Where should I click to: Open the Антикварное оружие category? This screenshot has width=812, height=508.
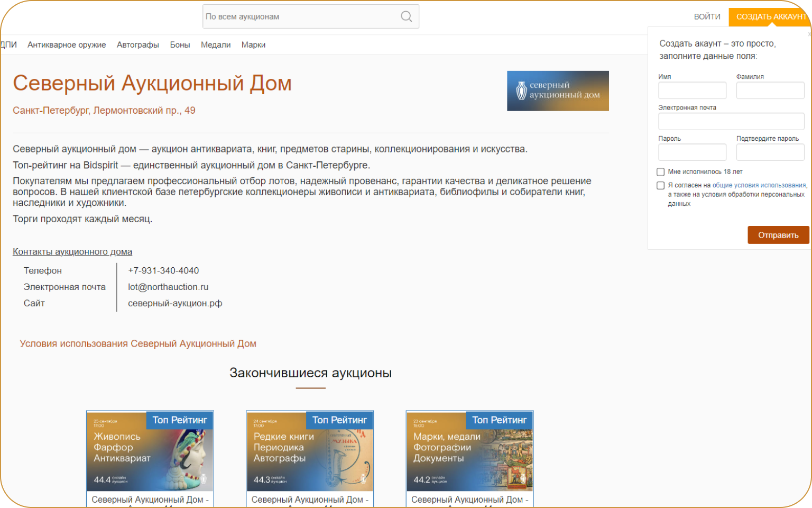pyautogui.click(x=67, y=45)
